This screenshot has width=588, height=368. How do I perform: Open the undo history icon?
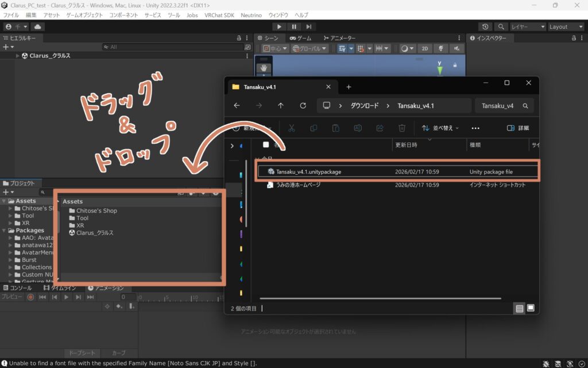pos(485,26)
